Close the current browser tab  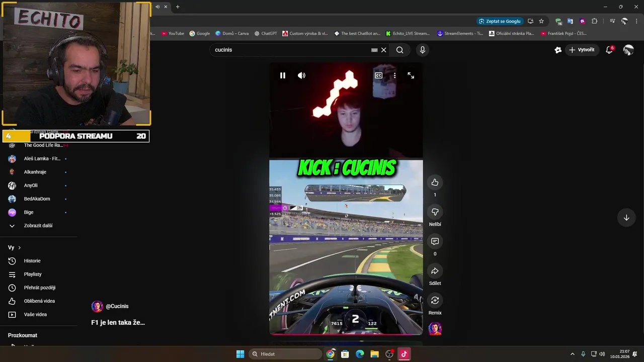[166, 7]
